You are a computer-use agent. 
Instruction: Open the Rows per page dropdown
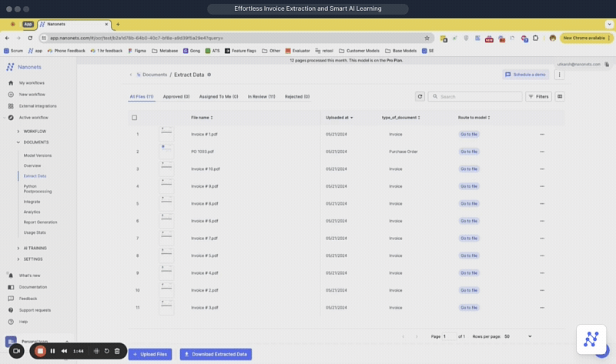coord(519,336)
